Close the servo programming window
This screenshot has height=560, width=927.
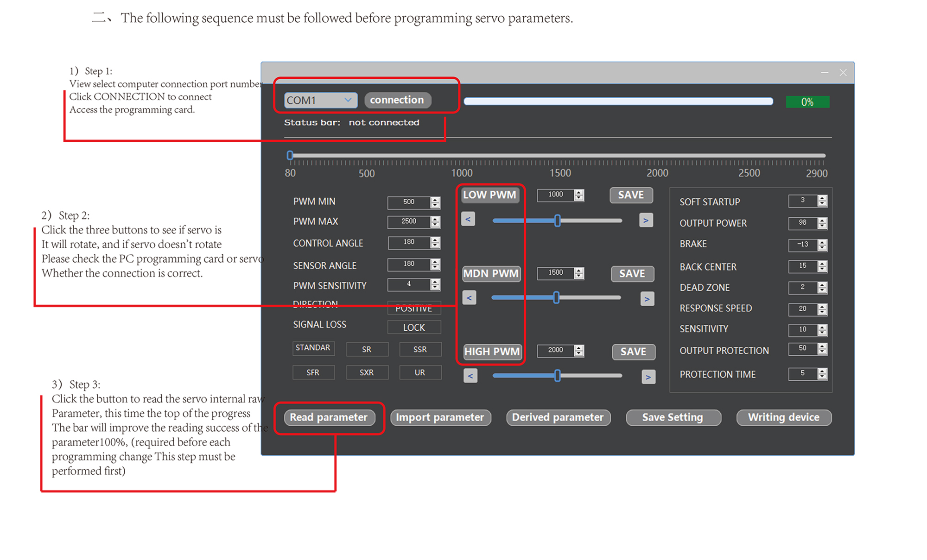click(x=843, y=73)
